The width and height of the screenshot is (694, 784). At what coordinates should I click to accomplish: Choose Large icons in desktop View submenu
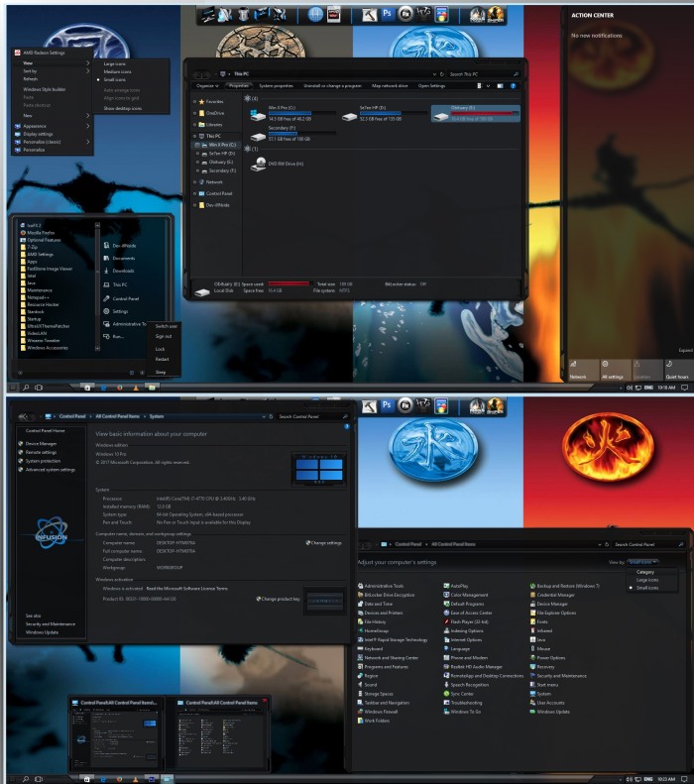pyautogui.click(x=114, y=64)
